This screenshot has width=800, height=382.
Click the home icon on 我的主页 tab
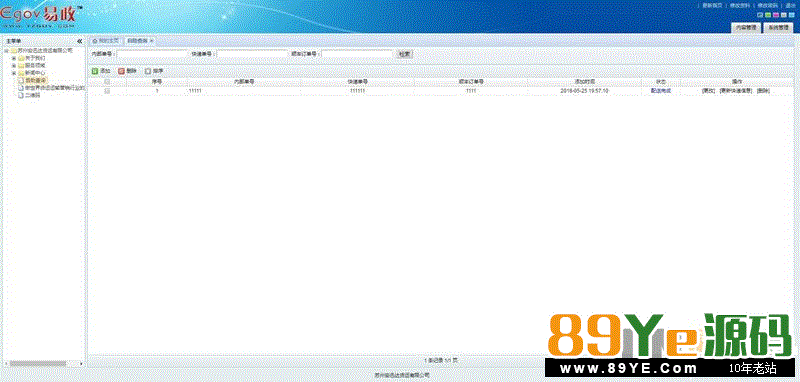click(x=95, y=40)
